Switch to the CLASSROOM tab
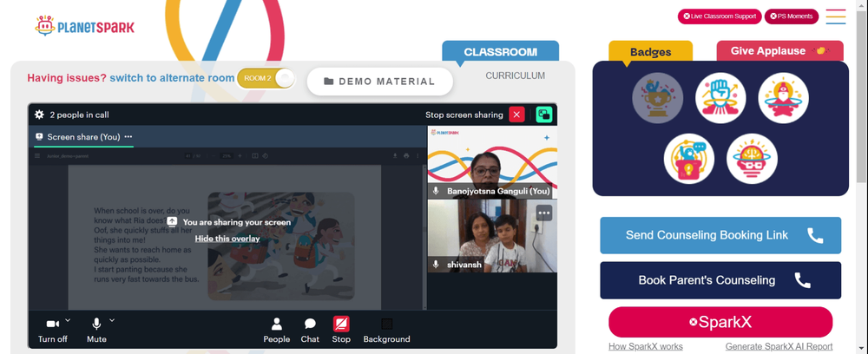 coord(501,51)
